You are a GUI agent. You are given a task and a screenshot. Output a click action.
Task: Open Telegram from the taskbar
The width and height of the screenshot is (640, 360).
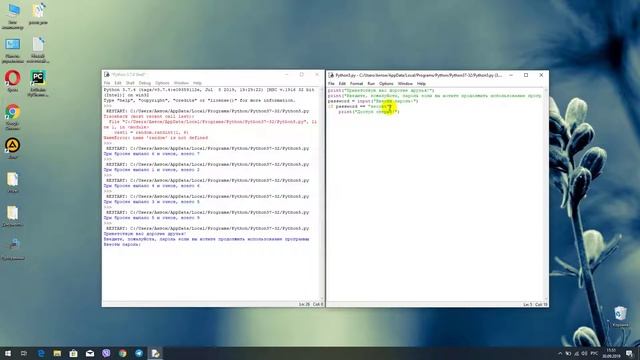coord(139,353)
